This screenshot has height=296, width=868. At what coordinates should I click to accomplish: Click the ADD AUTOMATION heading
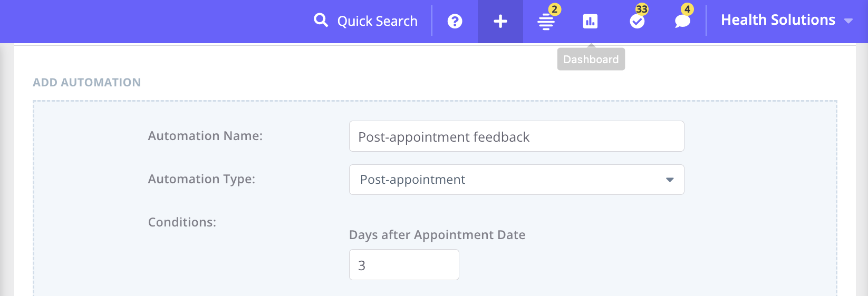(87, 82)
